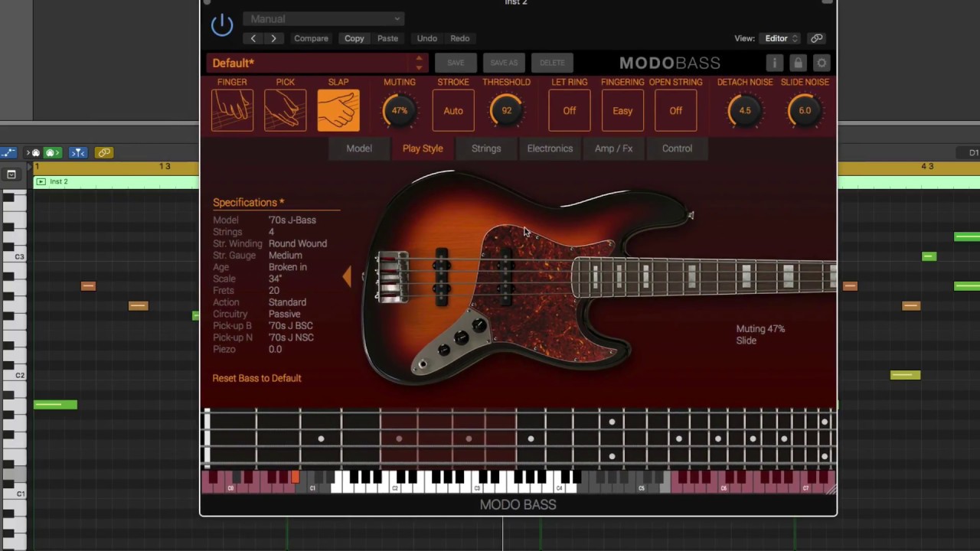Viewport: 980px width, 551px height.
Task: Go to previous preset with left arrow
Action: [253, 38]
